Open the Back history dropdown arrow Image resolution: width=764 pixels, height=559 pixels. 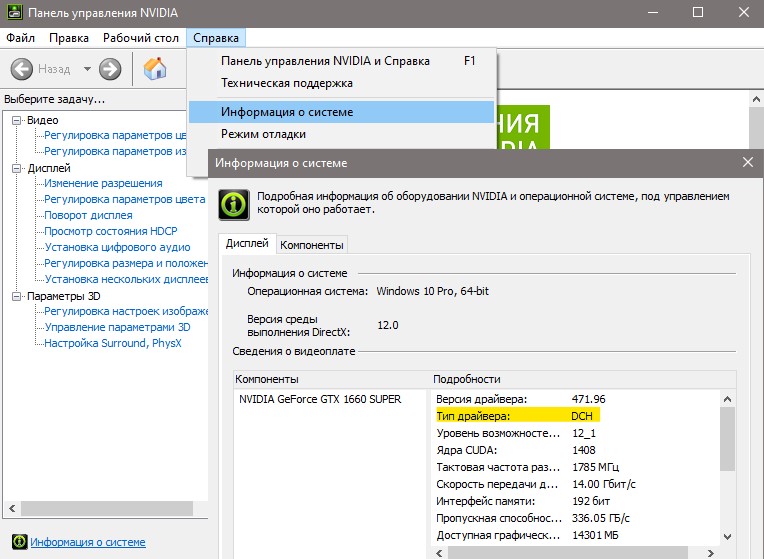tap(87, 69)
